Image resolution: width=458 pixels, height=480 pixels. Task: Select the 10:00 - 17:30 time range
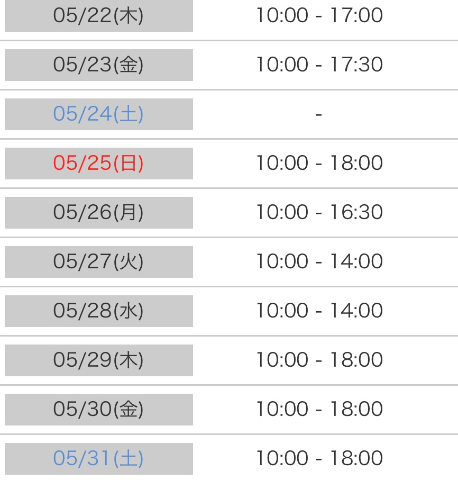coord(320,65)
